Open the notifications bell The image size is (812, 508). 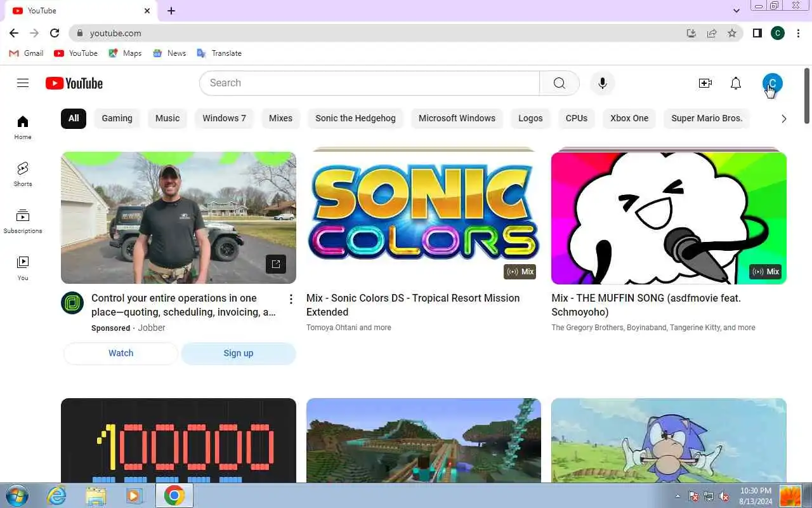click(x=736, y=83)
